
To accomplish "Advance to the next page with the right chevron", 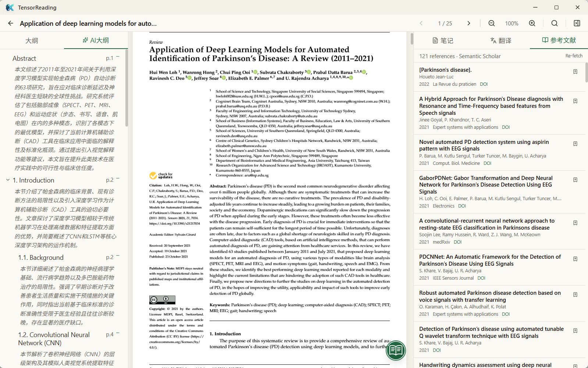I will point(468,23).
